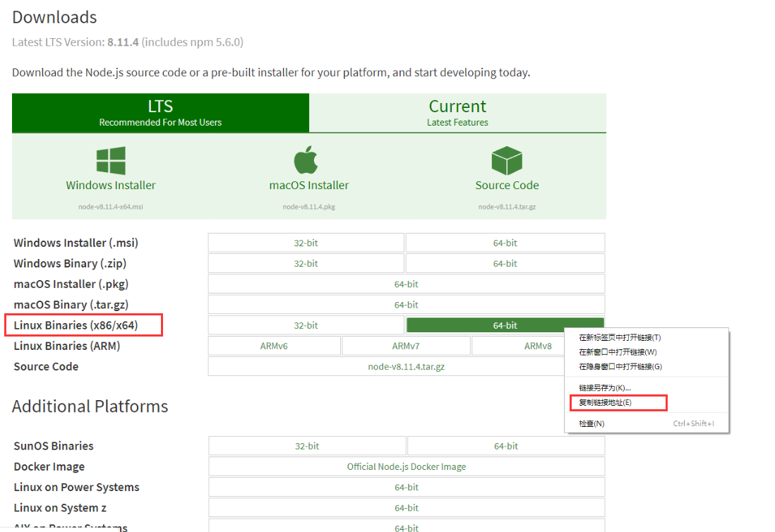Click the Apple logo macOS icon
This screenshot has height=532, width=775.
pyautogui.click(x=306, y=159)
